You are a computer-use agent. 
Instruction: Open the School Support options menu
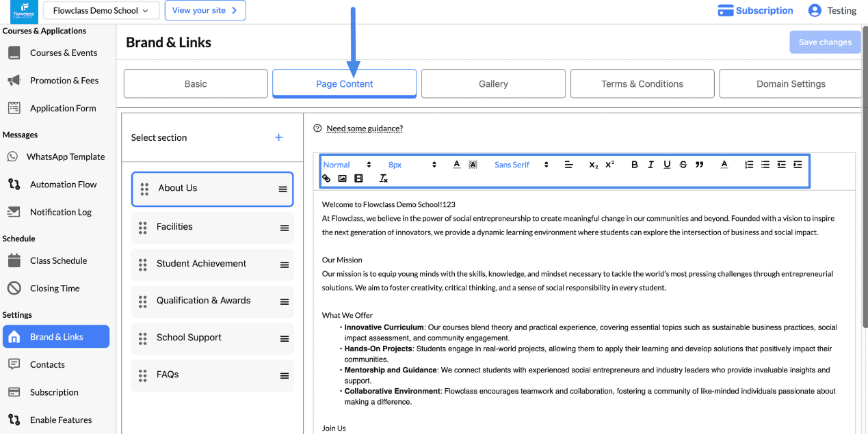[x=285, y=338]
